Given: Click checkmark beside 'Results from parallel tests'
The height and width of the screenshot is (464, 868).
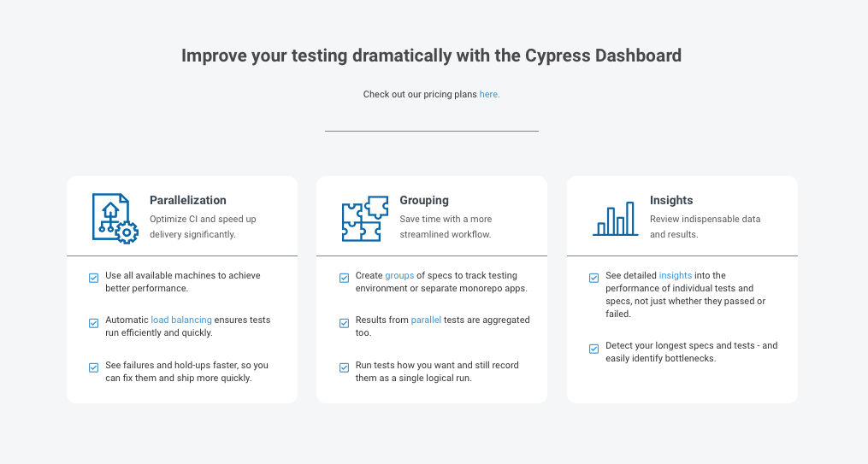Looking at the screenshot, I should pyautogui.click(x=344, y=323).
